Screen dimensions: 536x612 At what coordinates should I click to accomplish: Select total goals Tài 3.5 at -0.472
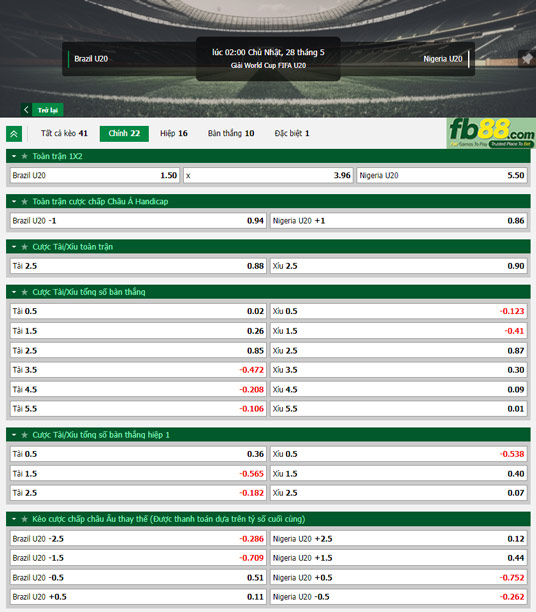click(138, 370)
